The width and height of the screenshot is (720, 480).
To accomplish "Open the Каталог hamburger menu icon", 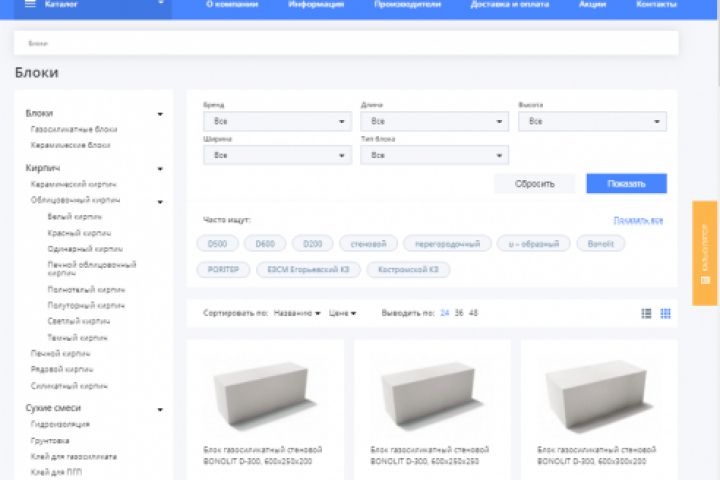I will [30, 4].
